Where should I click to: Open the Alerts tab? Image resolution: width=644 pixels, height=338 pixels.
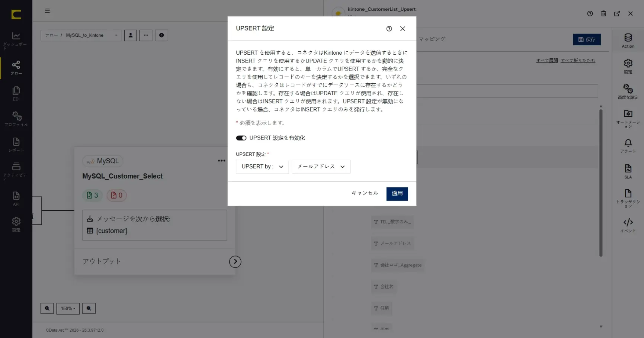628,145
